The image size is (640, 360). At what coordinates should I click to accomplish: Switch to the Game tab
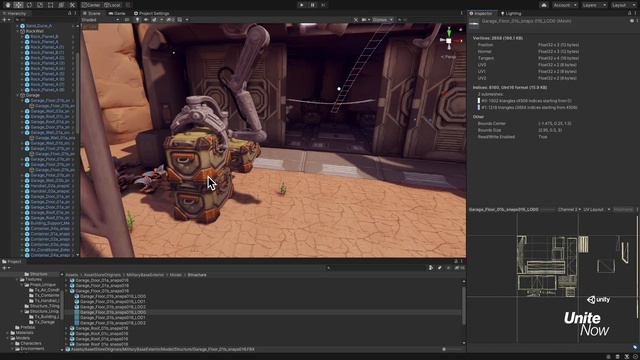[117, 13]
